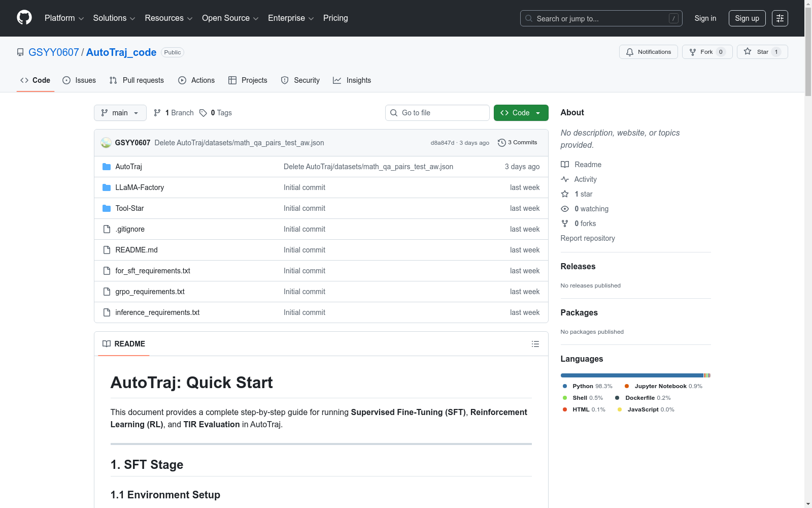Click the Jupyter Notebook 0.9% language entry

click(x=663, y=386)
